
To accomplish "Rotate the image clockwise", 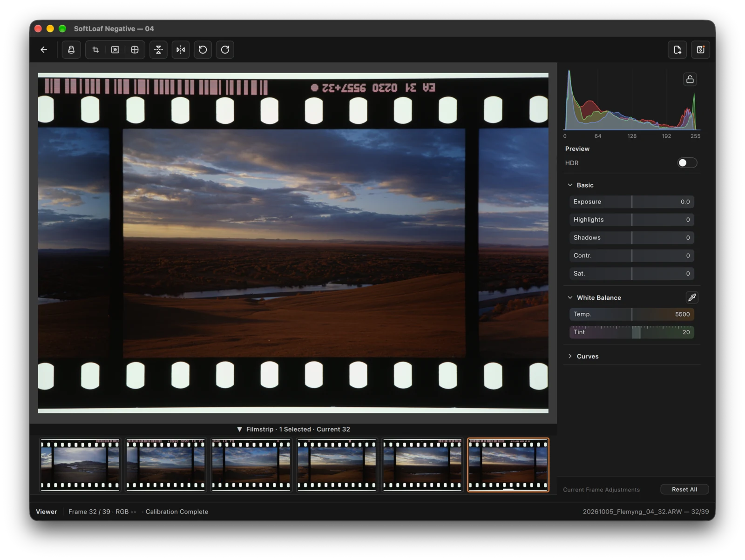I will (225, 50).
